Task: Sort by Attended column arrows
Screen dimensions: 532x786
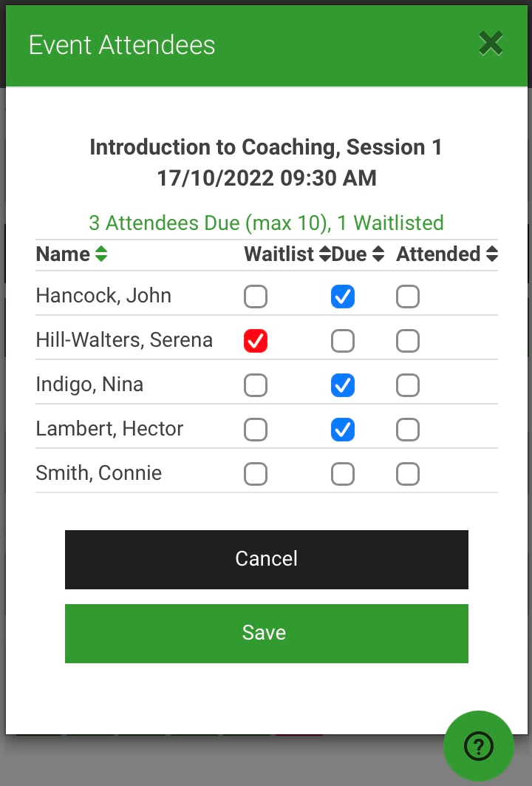Action: pos(492,254)
